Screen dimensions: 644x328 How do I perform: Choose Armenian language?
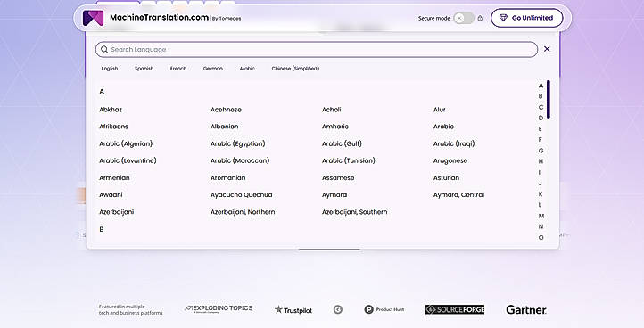click(x=114, y=177)
